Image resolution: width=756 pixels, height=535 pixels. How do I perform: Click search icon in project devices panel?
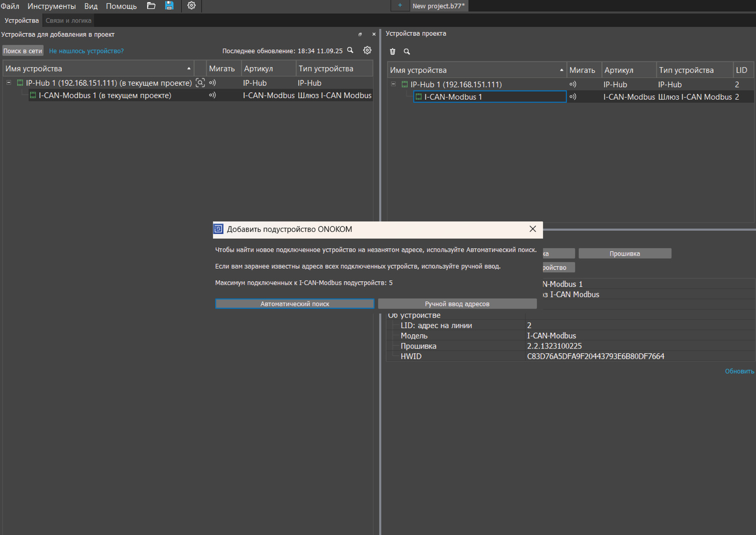pos(407,51)
